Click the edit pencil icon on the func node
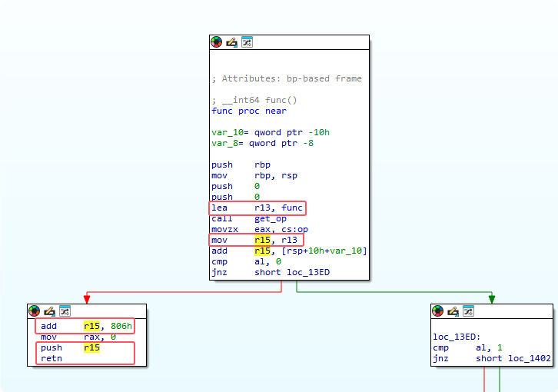 (x=231, y=42)
